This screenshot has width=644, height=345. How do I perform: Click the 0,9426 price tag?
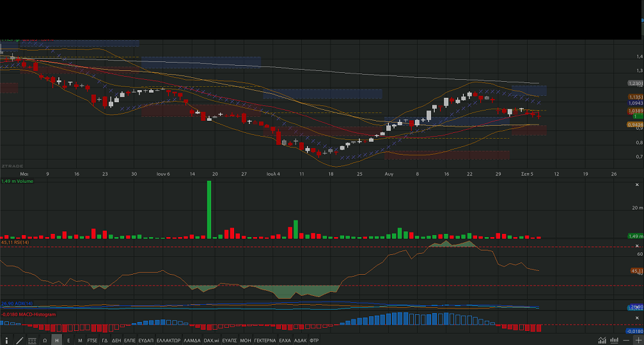point(635,125)
